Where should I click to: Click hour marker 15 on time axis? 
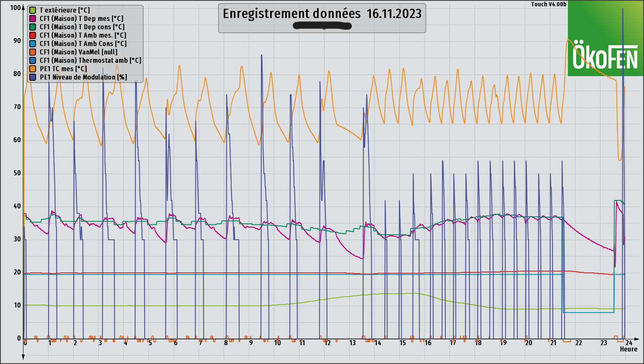[x=403, y=343]
